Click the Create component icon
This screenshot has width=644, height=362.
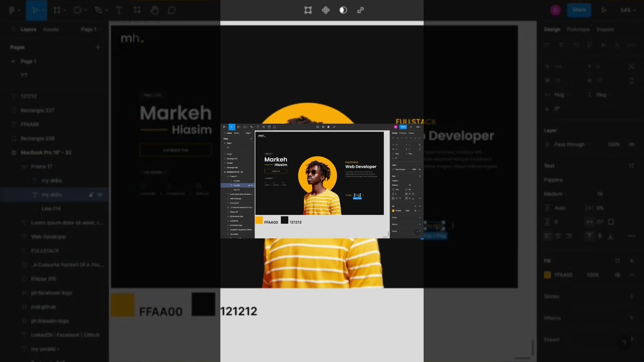(x=326, y=10)
